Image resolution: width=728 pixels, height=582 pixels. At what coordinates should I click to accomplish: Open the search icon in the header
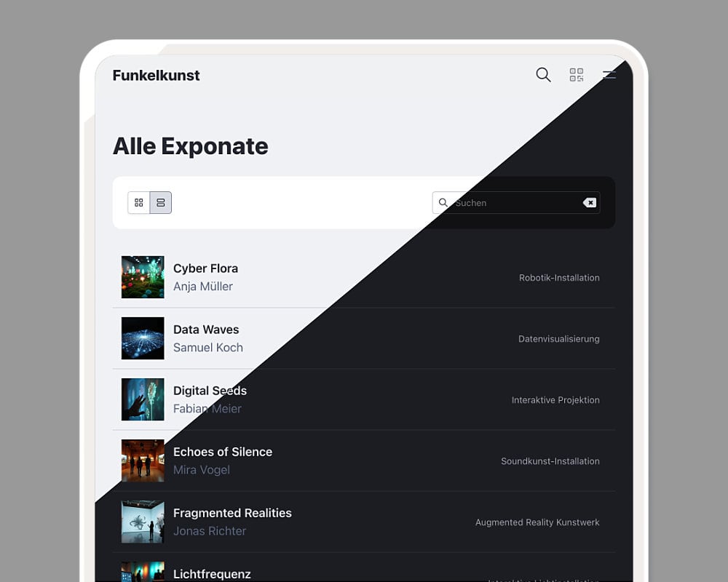(543, 75)
